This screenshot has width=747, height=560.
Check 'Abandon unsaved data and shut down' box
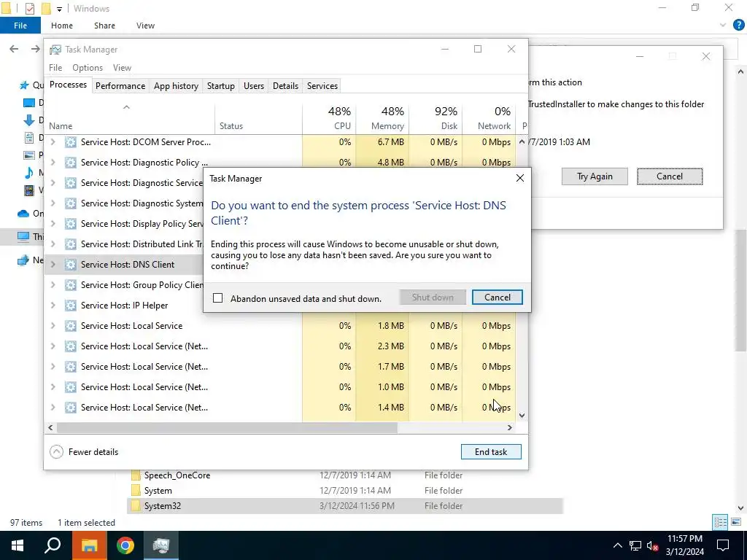217,298
